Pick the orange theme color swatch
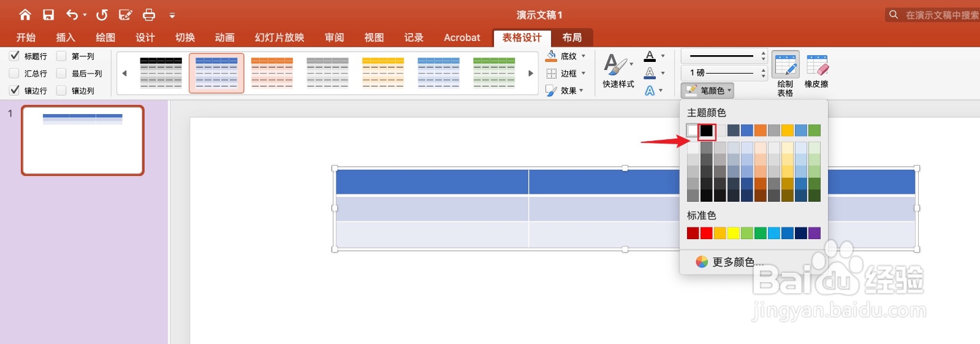This screenshot has height=344, width=980. tap(761, 131)
